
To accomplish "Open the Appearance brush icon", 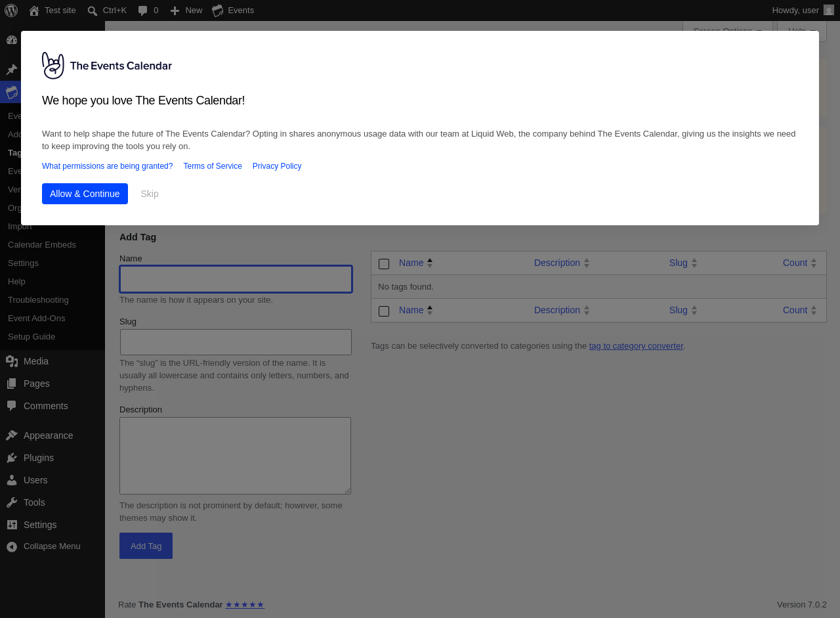I will pos(12,435).
